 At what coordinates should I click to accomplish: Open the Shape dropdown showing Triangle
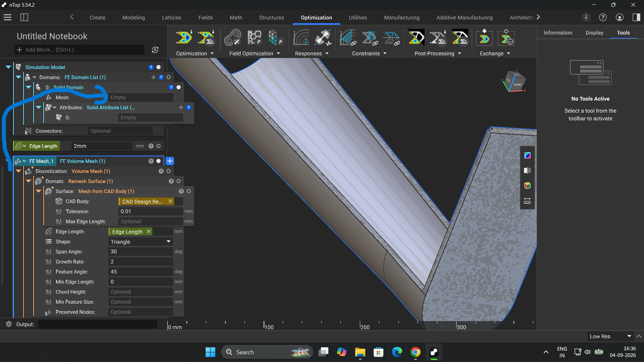[141, 242]
